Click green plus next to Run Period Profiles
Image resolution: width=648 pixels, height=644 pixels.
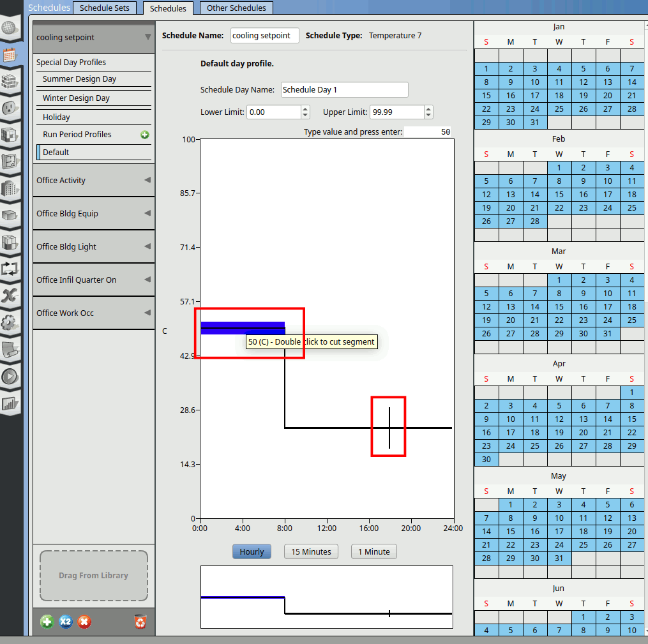click(x=145, y=135)
